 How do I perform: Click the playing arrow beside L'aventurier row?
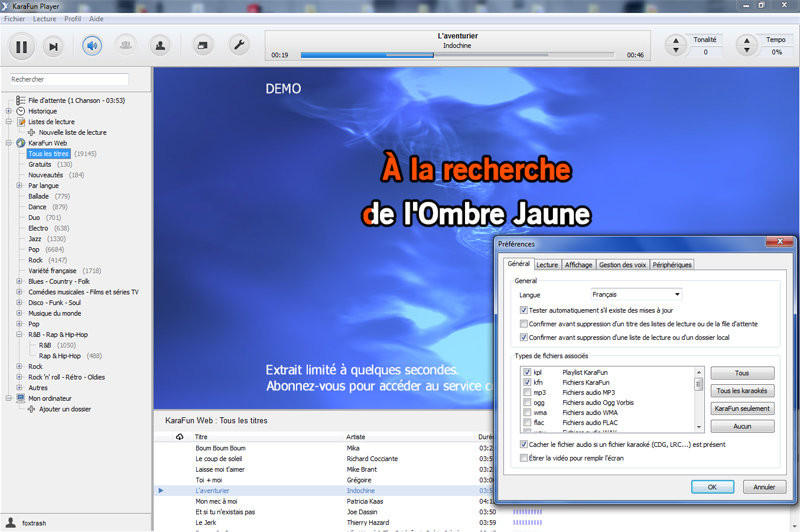(161, 490)
